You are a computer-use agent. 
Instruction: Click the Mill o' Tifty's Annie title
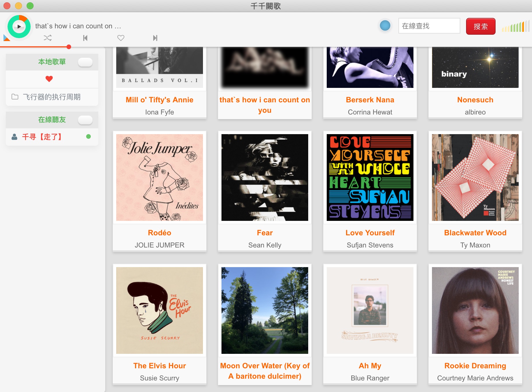point(160,100)
